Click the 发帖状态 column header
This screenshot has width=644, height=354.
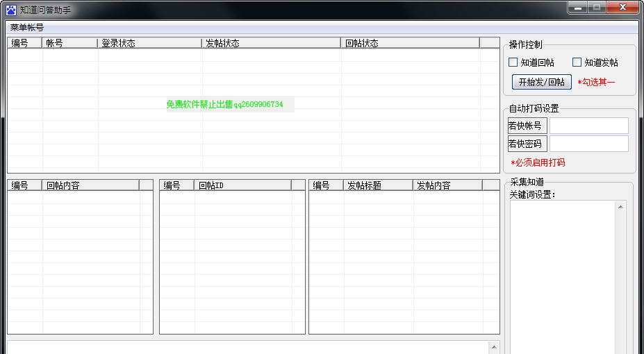point(271,43)
